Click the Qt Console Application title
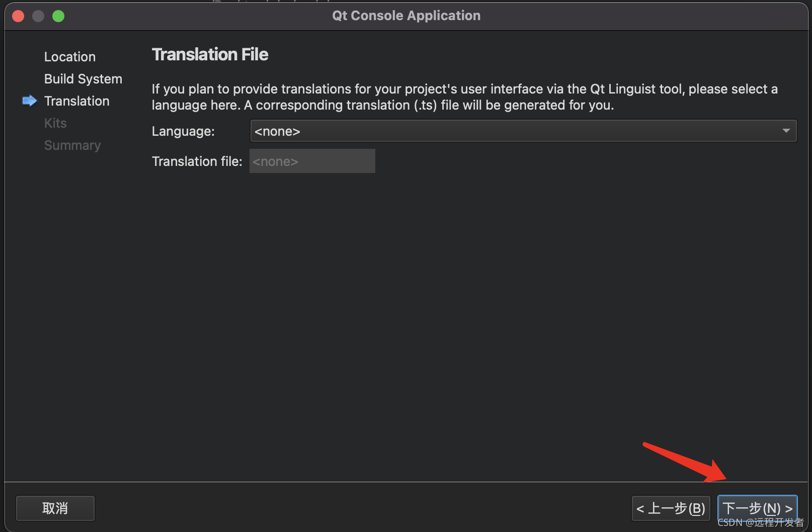The image size is (812, 532). [406, 16]
